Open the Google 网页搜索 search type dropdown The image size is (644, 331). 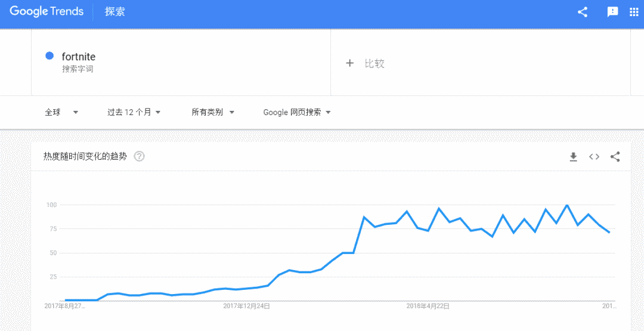(x=297, y=112)
